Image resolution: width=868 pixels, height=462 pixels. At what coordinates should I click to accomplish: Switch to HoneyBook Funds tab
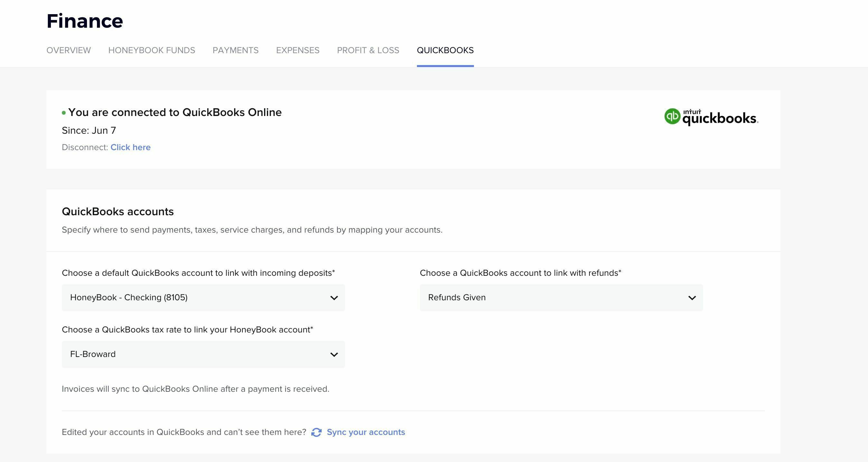tap(152, 50)
